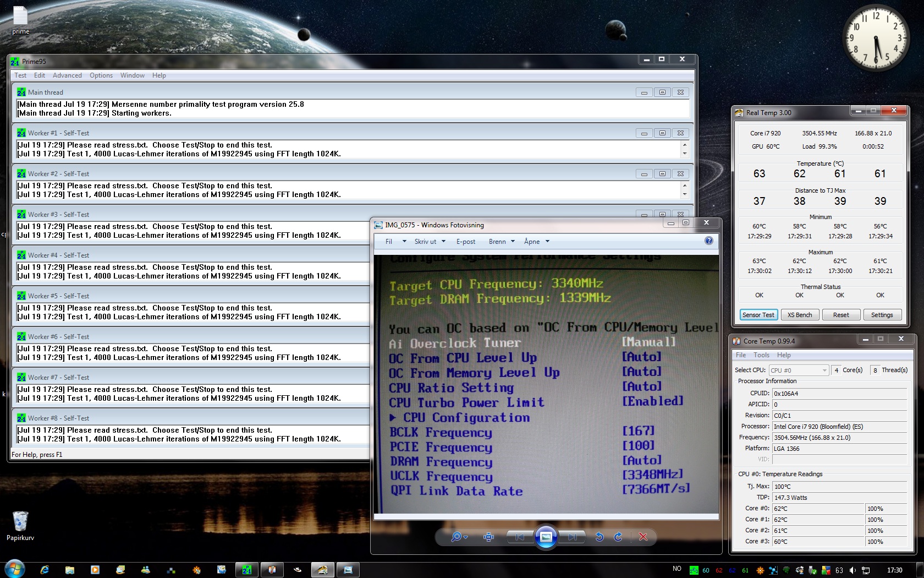Image resolution: width=924 pixels, height=578 pixels.
Task: Open prime file on desktop
Action: 20,20
